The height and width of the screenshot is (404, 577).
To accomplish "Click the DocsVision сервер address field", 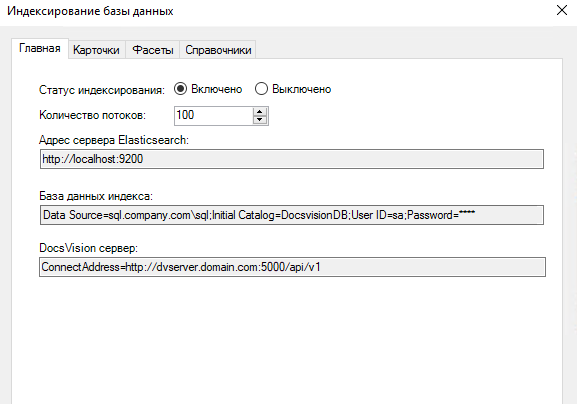I will point(293,267).
